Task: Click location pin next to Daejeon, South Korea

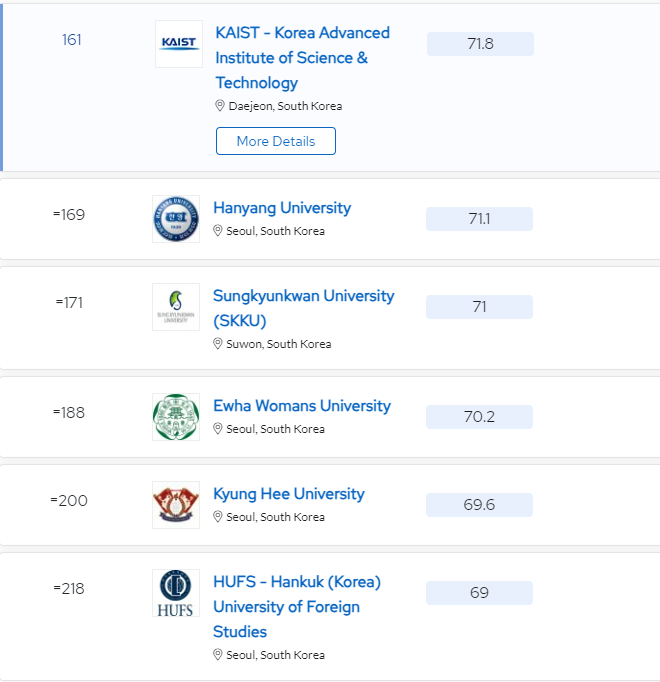Action: [220, 106]
